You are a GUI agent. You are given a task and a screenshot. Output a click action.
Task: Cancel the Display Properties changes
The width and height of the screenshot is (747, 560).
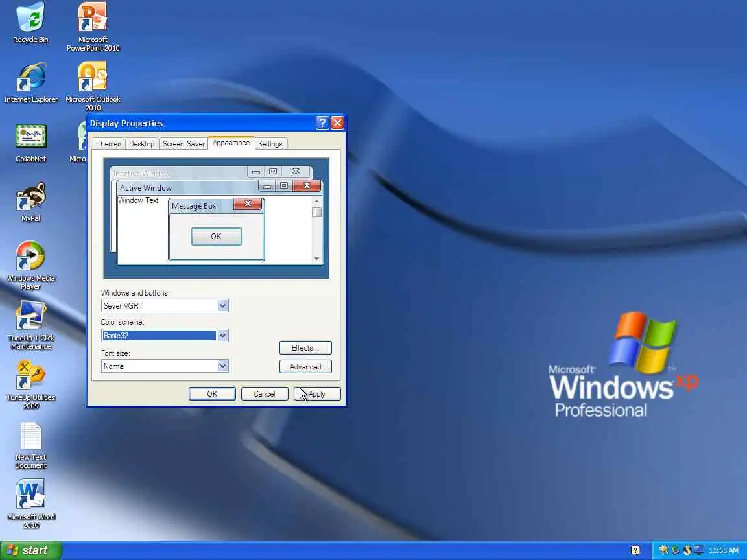(265, 394)
